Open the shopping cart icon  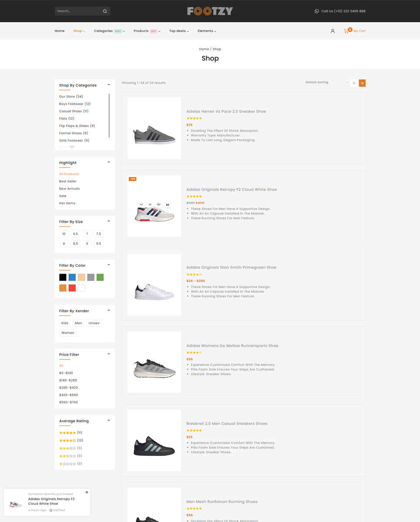346,31
